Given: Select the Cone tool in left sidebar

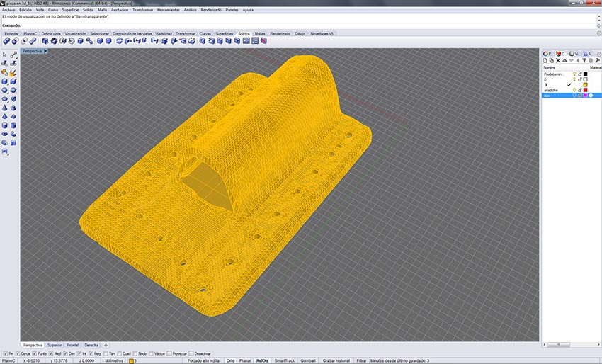Looking at the screenshot, I should [5, 108].
